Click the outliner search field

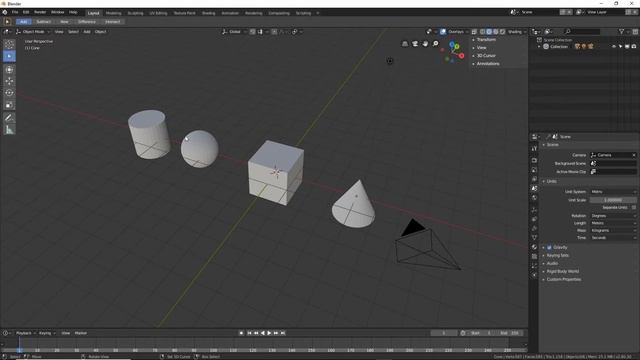583,31
